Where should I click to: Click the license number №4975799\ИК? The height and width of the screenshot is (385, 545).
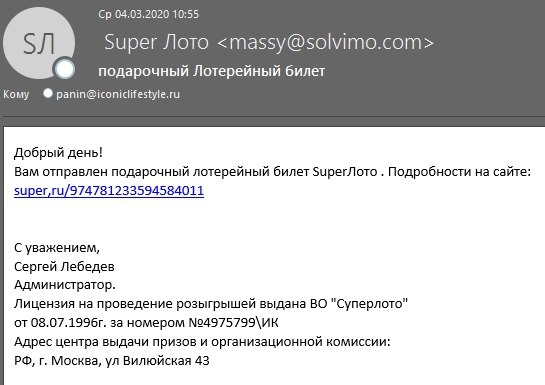[233, 323]
